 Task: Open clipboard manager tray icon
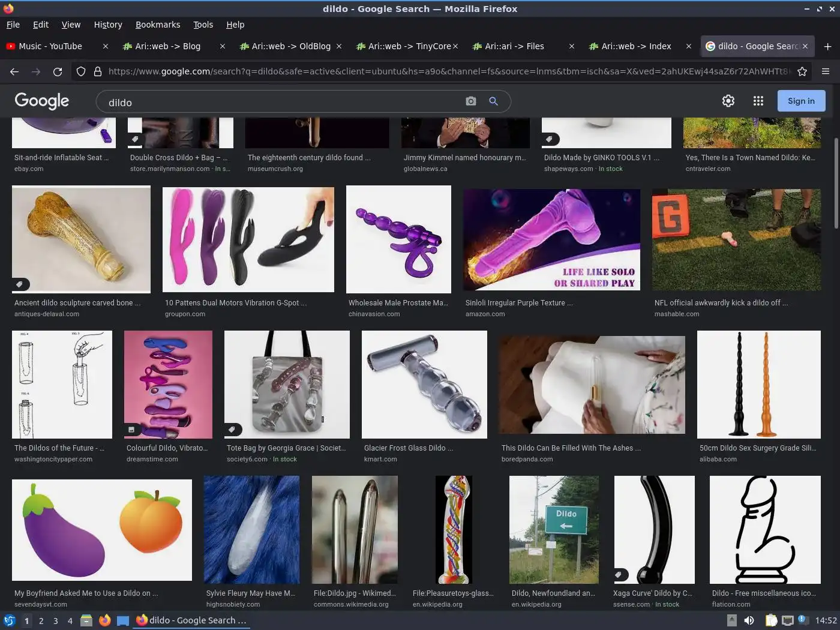(772, 620)
